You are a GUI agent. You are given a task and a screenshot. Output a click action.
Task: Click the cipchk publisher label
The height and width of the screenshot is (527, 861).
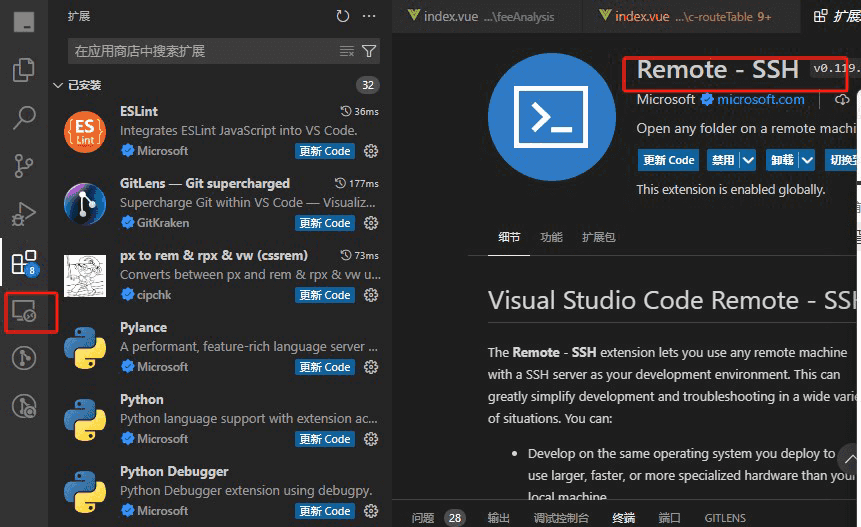click(154, 295)
